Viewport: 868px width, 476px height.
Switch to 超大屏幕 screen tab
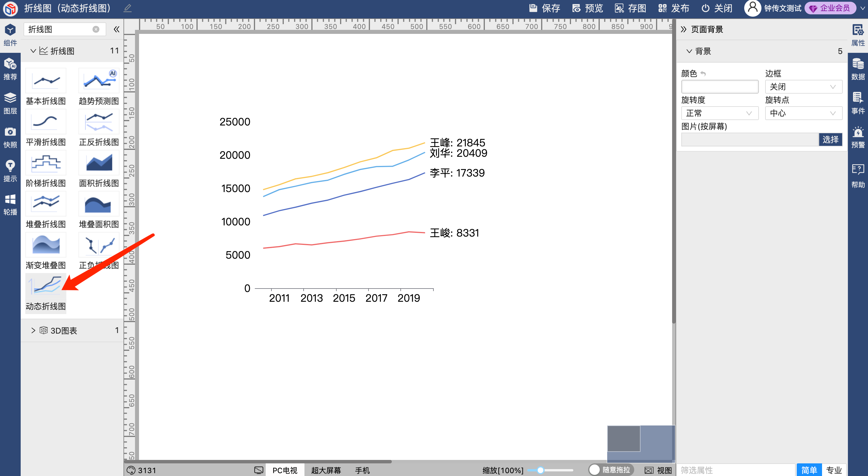point(326,470)
